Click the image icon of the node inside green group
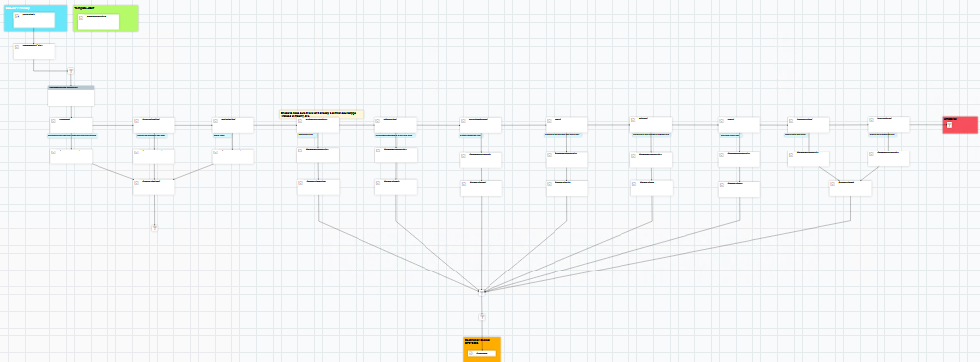980x362 pixels. (x=81, y=18)
